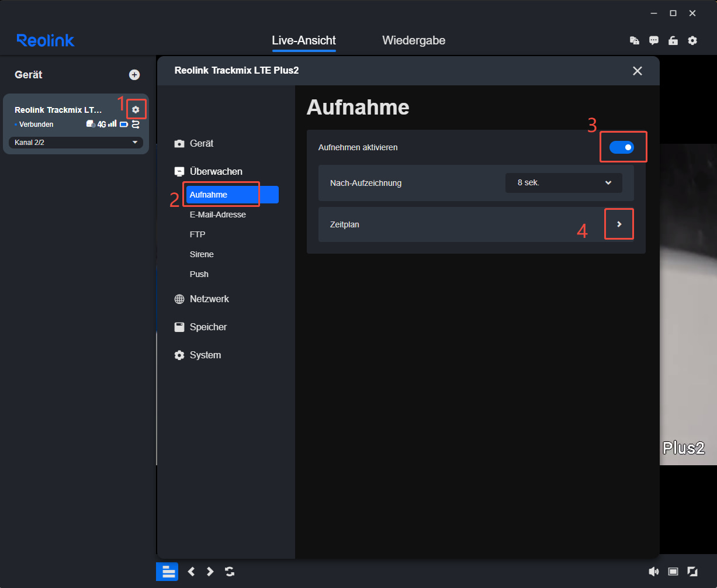Click the Nach-Aufzeichnung label
Image resolution: width=717 pixels, height=588 pixels.
366,183
